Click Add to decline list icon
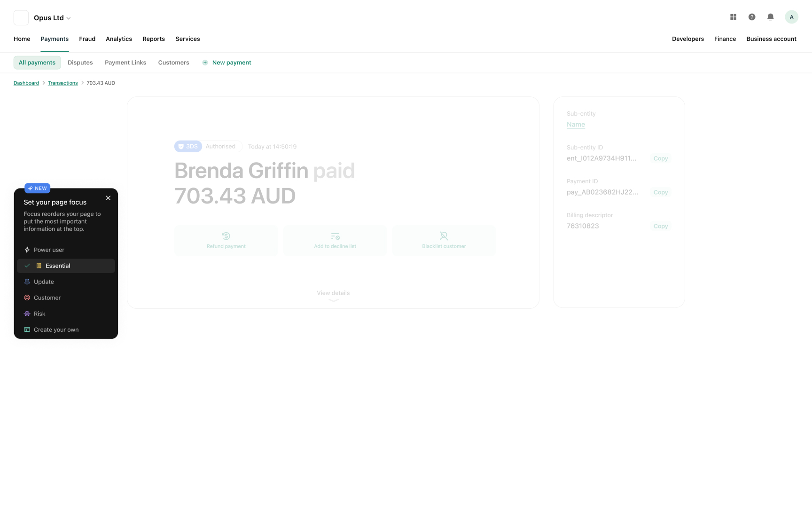 [x=335, y=236]
